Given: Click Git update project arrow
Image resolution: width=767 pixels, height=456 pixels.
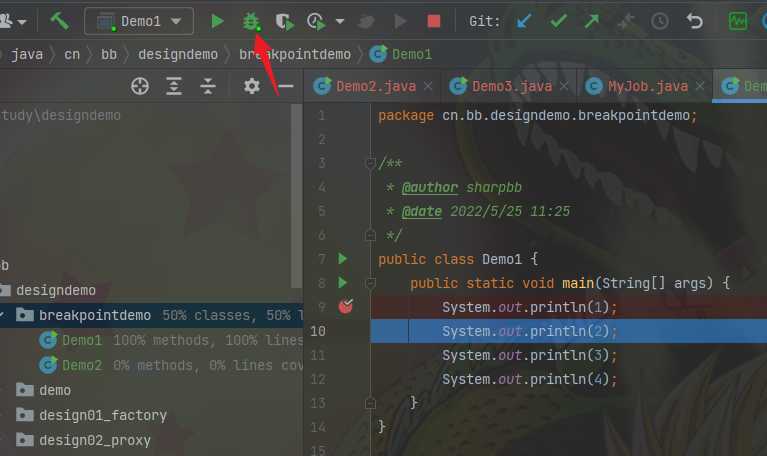Looking at the screenshot, I should click(x=524, y=21).
